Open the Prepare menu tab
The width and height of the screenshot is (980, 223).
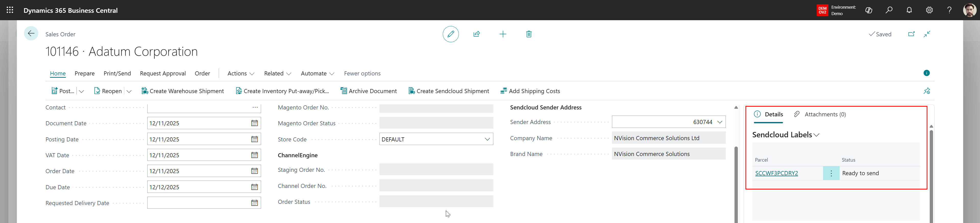[x=84, y=74]
